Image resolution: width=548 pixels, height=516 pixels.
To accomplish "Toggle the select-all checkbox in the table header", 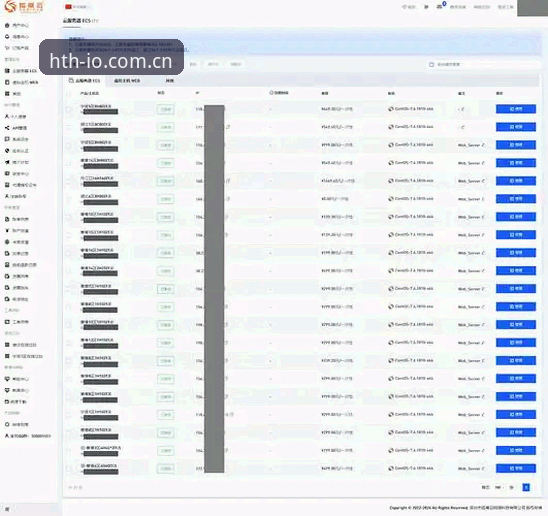I will pos(69,93).
